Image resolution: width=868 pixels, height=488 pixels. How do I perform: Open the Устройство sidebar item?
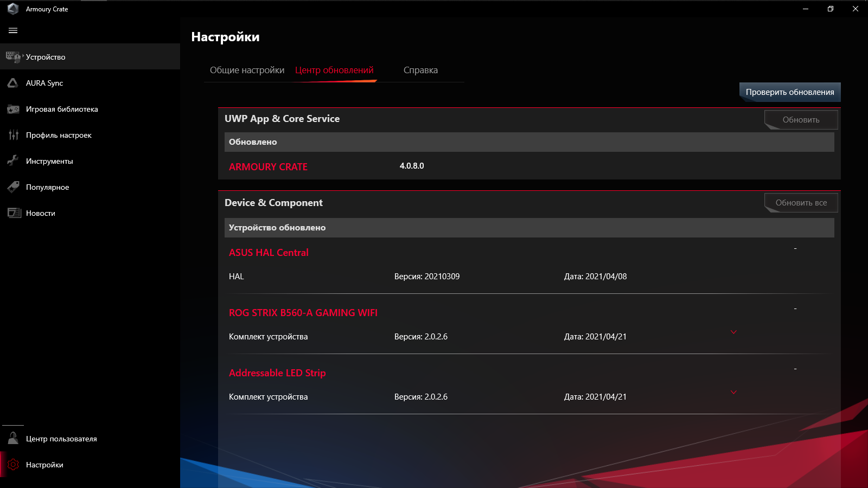pos(90,56)
